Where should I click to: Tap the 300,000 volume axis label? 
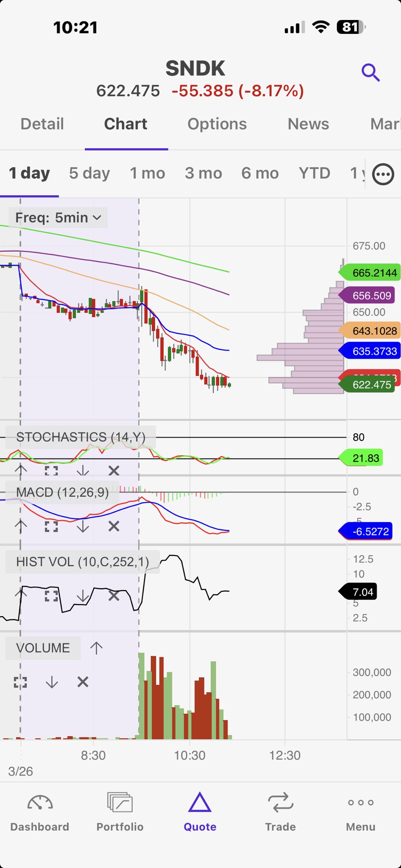[372, 673]
